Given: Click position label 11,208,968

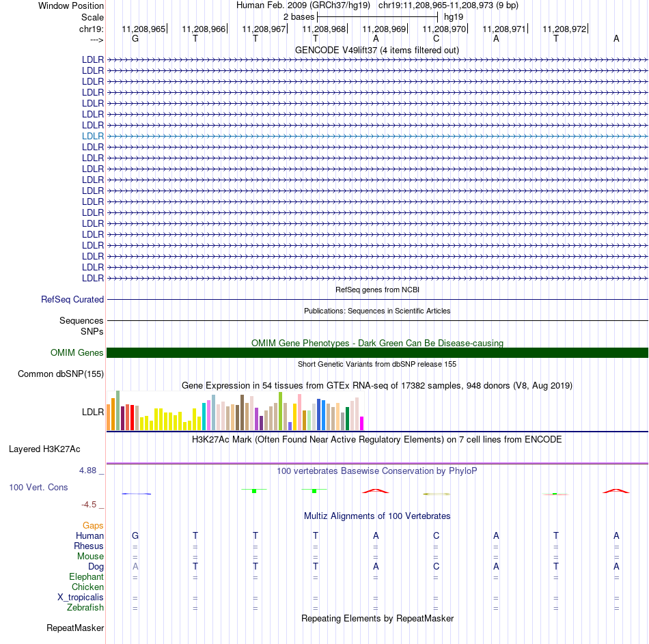Looking at the screenshot, I should coord(324,29).
